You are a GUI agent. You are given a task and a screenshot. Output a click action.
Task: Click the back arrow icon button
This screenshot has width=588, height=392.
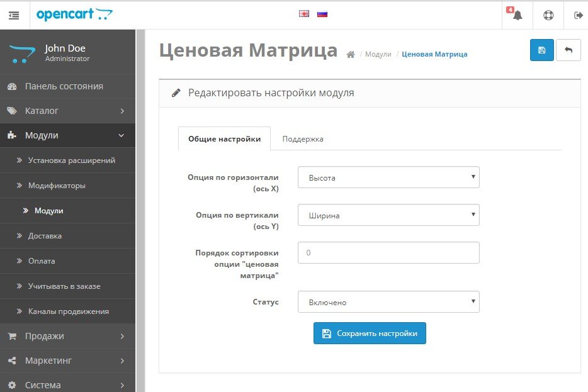click(x=568, y=50)
